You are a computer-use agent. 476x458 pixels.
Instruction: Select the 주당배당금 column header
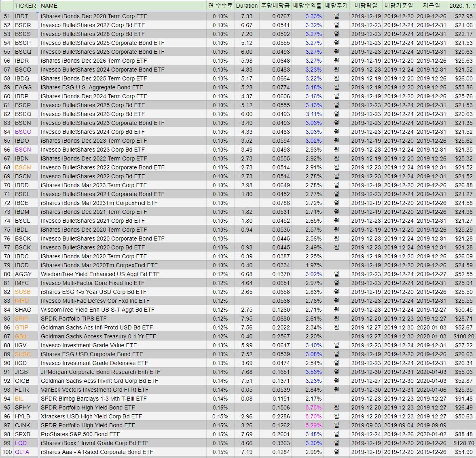(275, 6)
